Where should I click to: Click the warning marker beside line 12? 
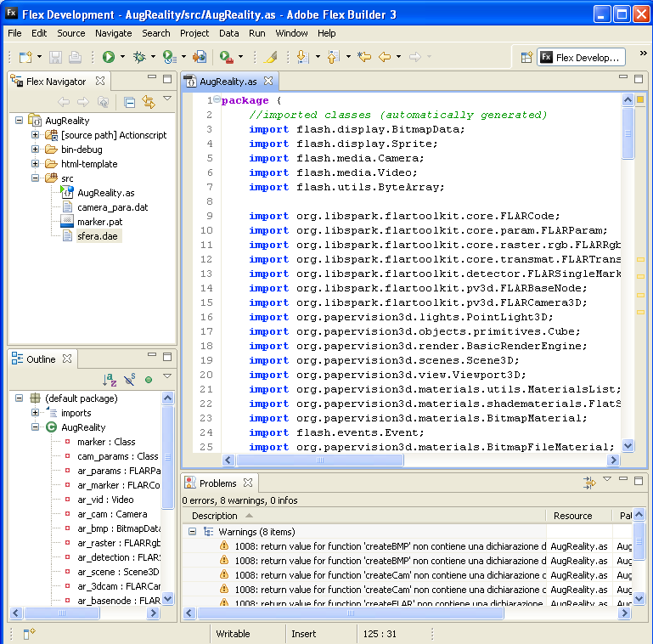(640, 259)
